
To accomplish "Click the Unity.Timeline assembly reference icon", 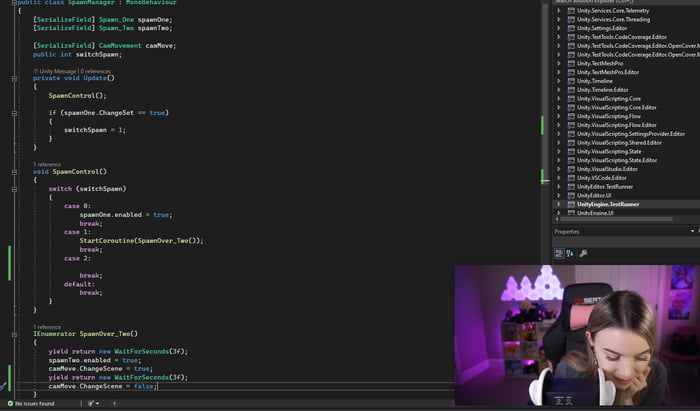I will 570,80.
